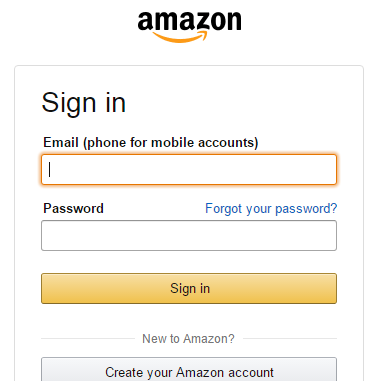Activate the empty password entry box
Image resolution: width=375 pixels, height=381 pixels.
click(189, 235)
